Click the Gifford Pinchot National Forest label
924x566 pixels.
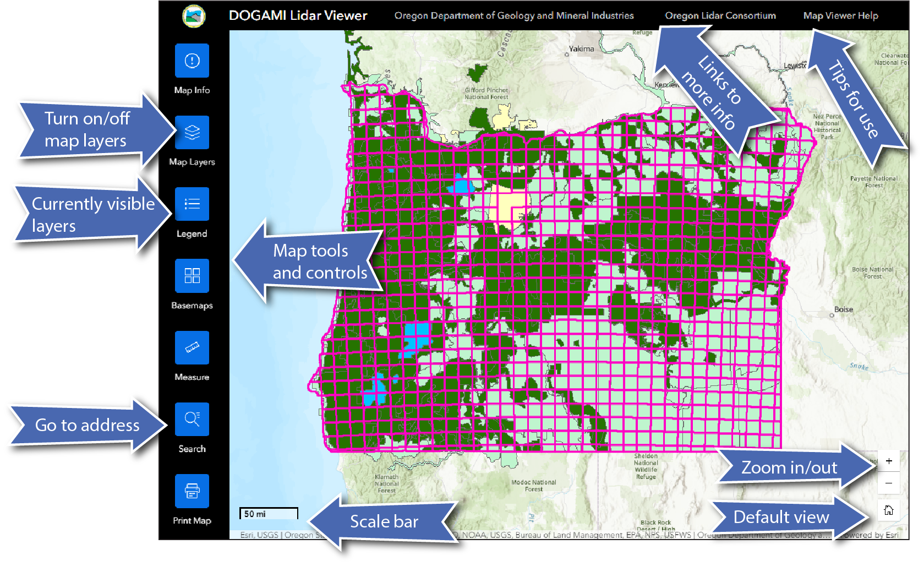[486, 94]
